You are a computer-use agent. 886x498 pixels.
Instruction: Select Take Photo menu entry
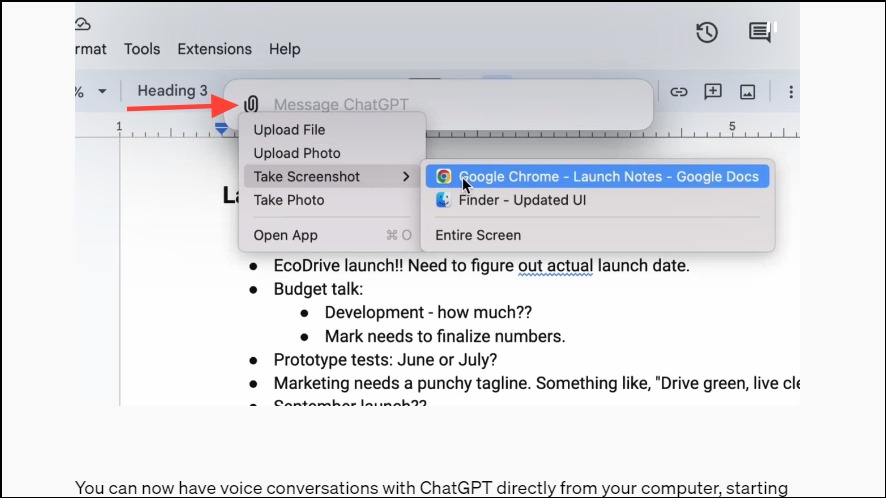pos(332,200)
